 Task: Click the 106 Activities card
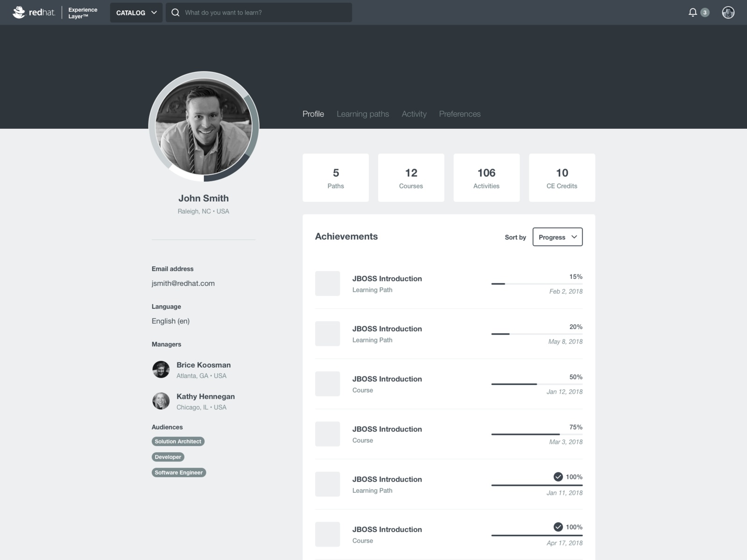click(x=486, y=177)
